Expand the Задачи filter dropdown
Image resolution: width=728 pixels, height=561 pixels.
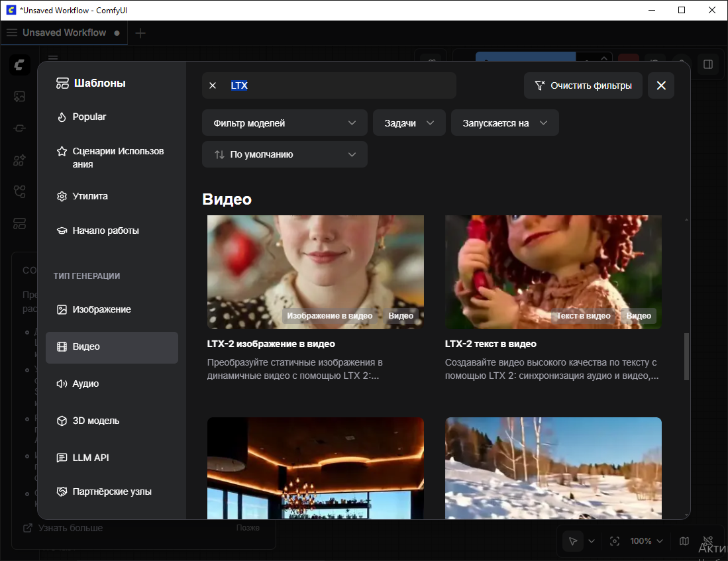(409, 123)
